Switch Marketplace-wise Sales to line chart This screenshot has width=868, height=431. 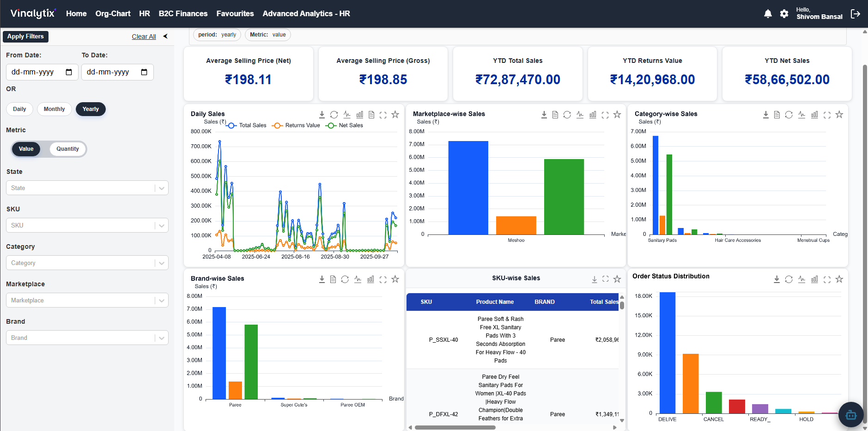coord(580,115)
